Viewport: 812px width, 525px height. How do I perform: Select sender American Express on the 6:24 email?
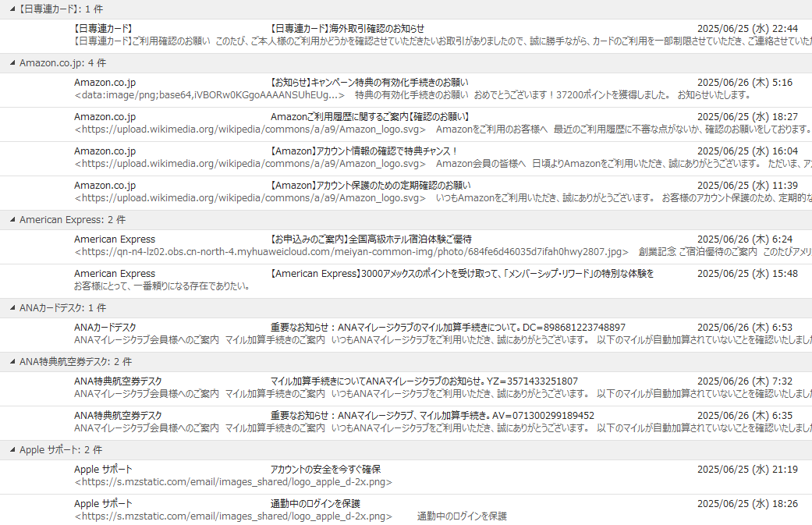pos(115,239)
